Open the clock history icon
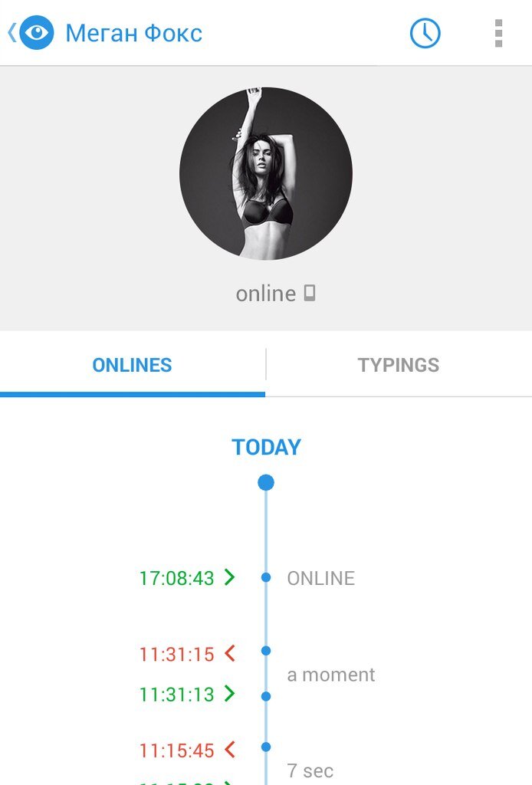Viewport: 532px width, 785px height. click(x=425, y=33)
